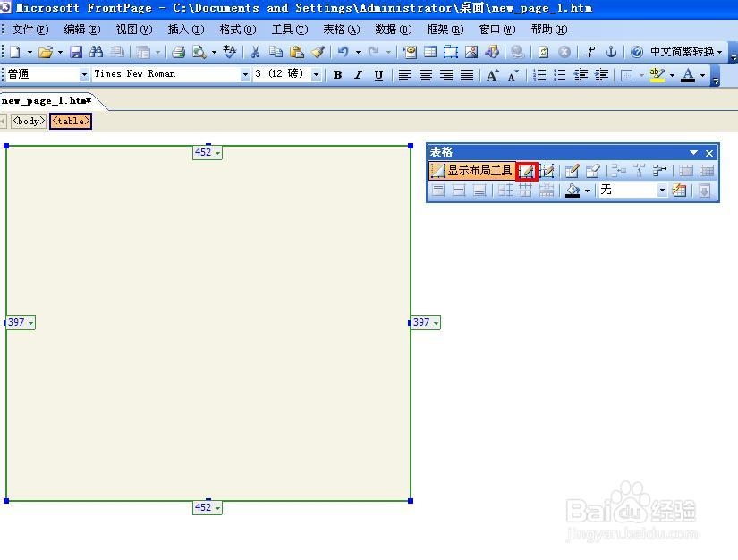This screenshot has width=738, height=560.
Task: Apply yellow highlight color
Action: coord(657,75)
